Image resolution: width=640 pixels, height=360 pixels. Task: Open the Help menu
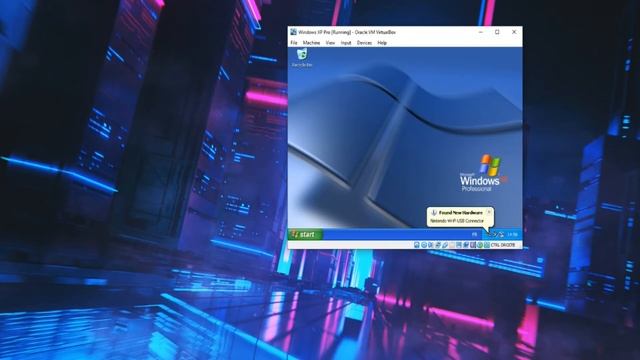pyautogui.click(x=382, y=43)
